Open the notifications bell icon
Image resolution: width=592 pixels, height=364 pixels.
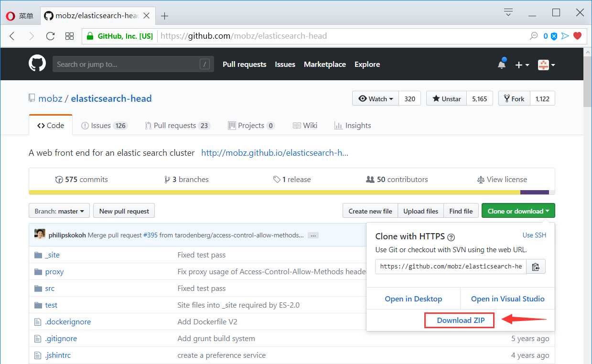[501, 64]
